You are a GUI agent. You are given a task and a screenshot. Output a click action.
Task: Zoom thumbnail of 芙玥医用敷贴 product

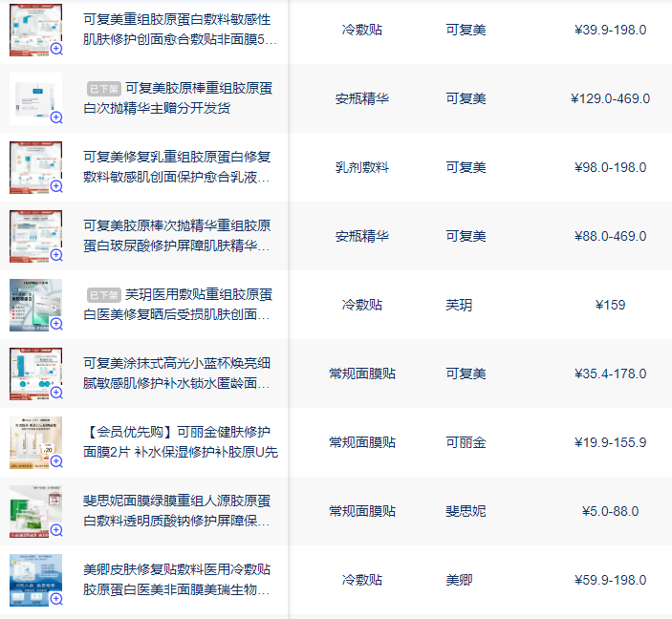point(56,324)
